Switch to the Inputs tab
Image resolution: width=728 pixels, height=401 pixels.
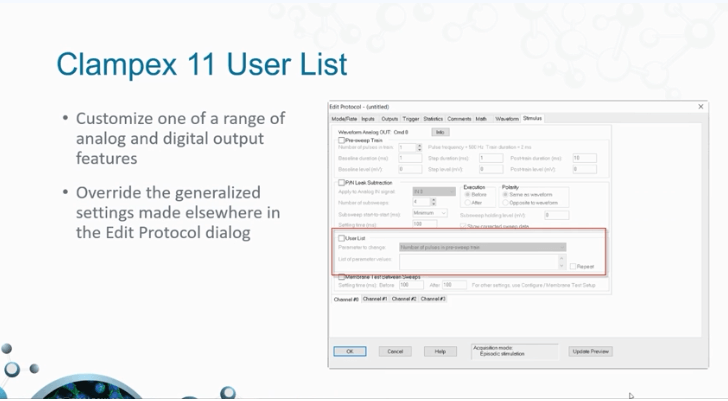[x=368, y=119]
